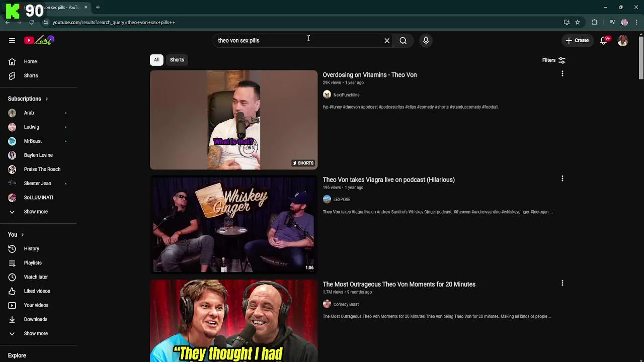Image resolution: width=644 pixels, height=362 pixels.
Task: Click the Explore section heading
Action: click(x=17, y=355)
